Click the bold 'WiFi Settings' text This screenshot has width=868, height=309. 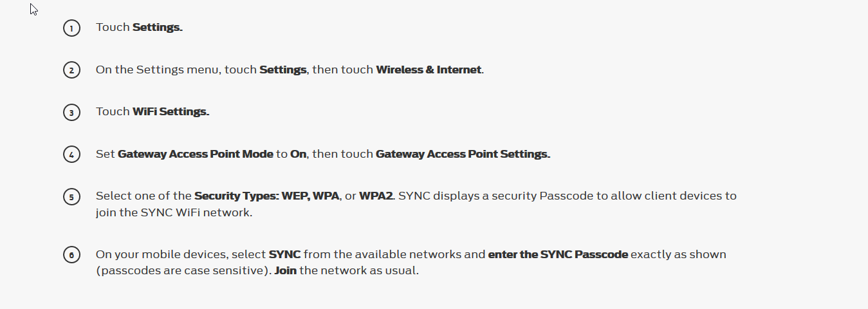coord(171,112)
